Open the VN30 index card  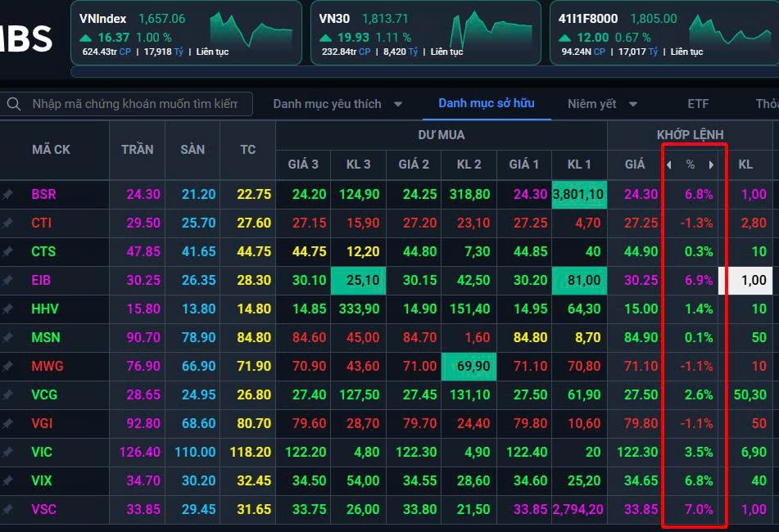425,33
